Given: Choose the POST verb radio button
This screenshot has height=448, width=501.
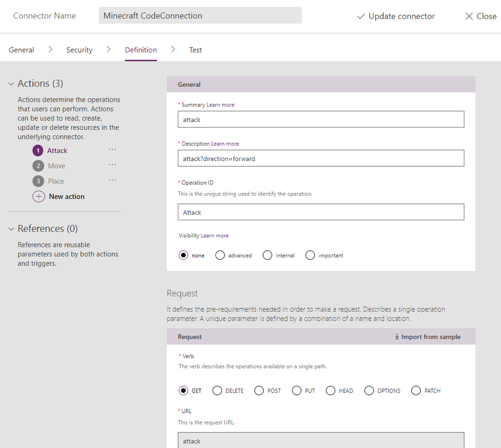Looking at the screenshot, I should (x=259, y=390).
